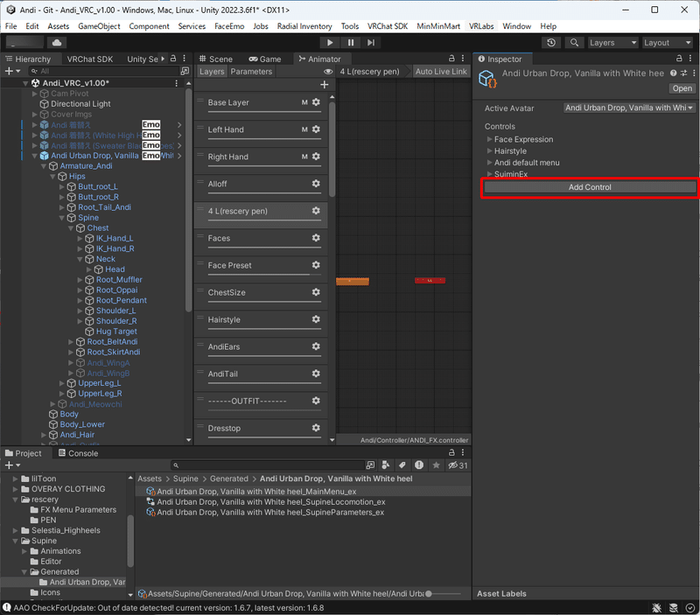This screenshot has width=700, height=615.
Task: Collapse the rescery folder in Project
Action: tap(16, 500)
